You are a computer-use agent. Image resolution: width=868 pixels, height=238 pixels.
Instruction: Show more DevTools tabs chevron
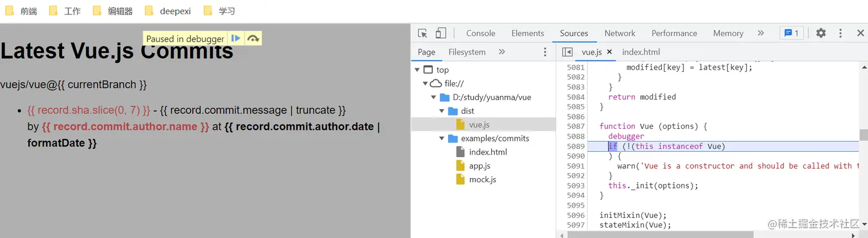tap(761, 33)
